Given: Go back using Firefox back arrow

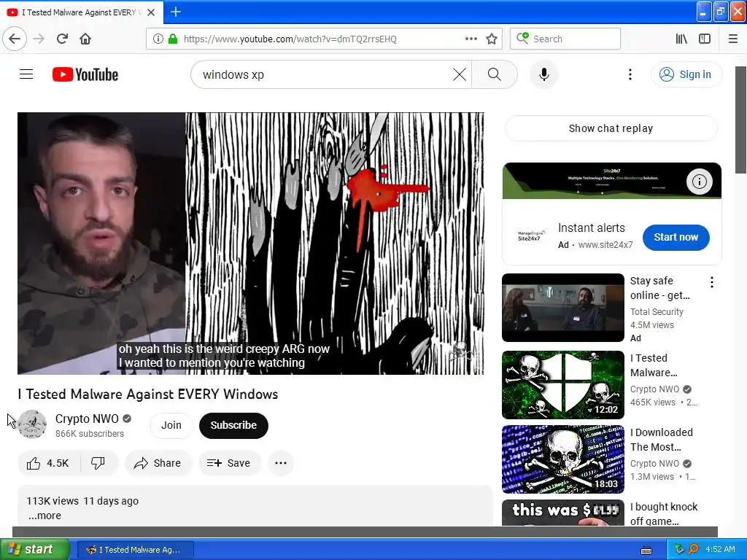Looking at the screenshot, I should [x=15, y=39].
